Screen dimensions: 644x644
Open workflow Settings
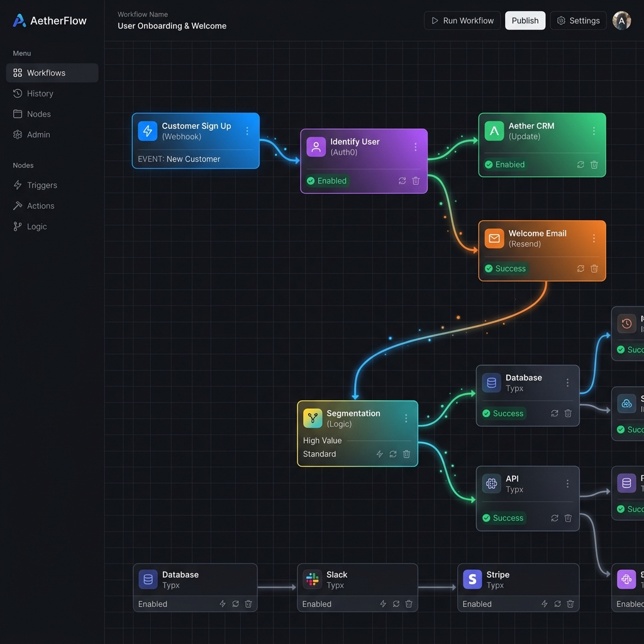578,21
